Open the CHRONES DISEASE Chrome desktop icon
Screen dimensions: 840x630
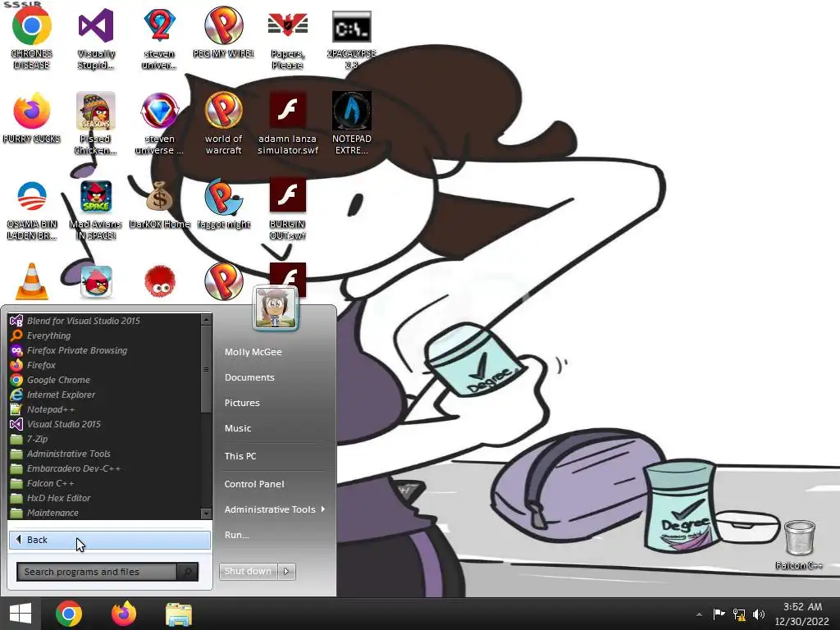pos(32,38)
